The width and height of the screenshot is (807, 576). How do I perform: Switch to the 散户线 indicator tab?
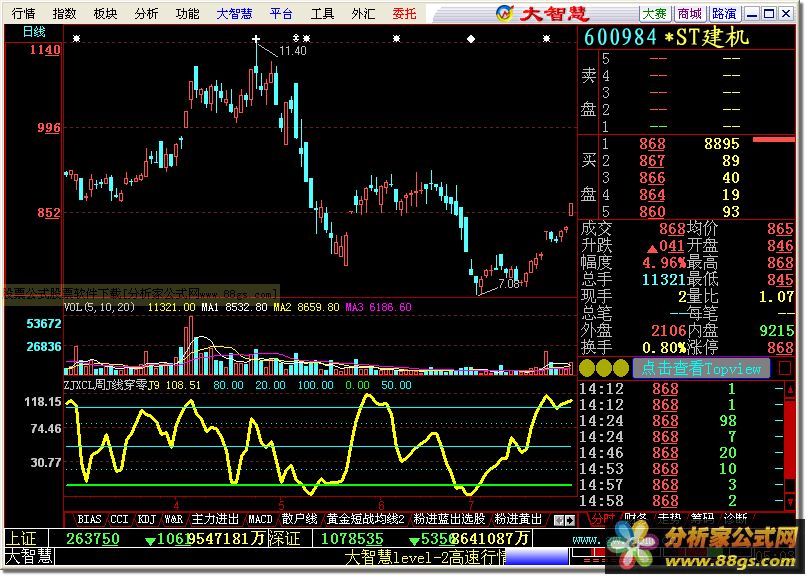[300, 519]
